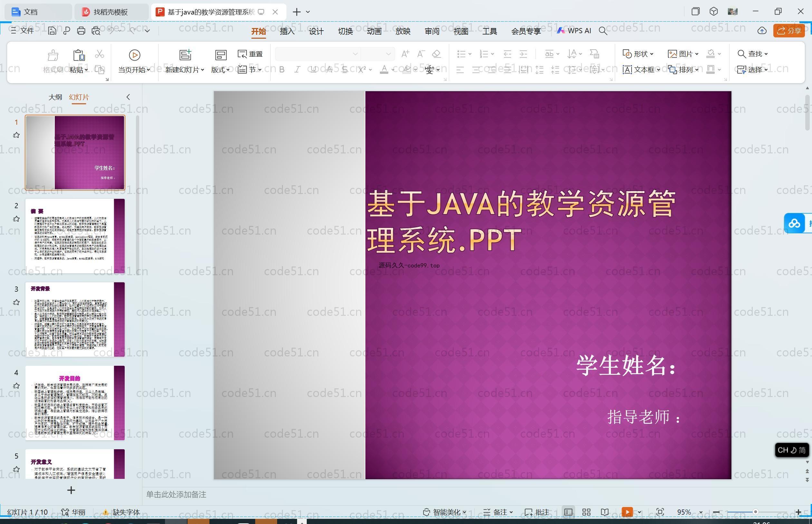
Task: Increase font size icon
Action: pyautogui.click(x=405, y=54)
